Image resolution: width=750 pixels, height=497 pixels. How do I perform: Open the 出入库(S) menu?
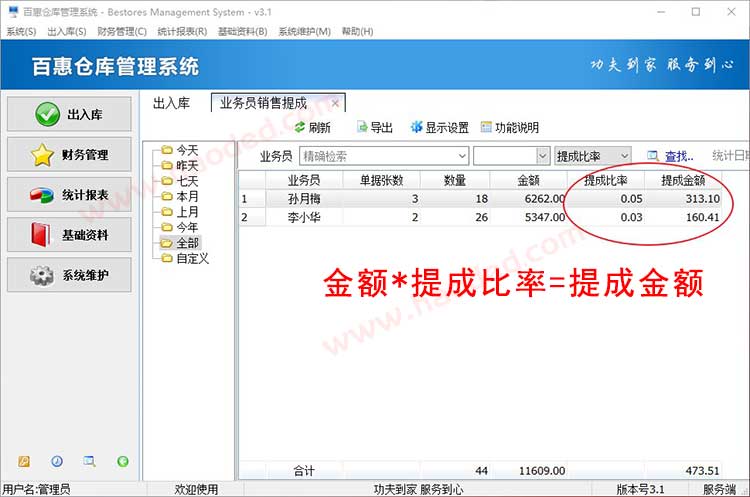coord(67,32)
